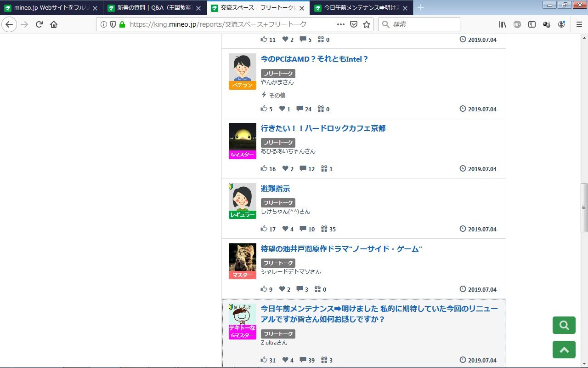This screenshot has height=368, width=588.
Task: Open the Firefox hamburger menu
Action: tap(579, 24)
